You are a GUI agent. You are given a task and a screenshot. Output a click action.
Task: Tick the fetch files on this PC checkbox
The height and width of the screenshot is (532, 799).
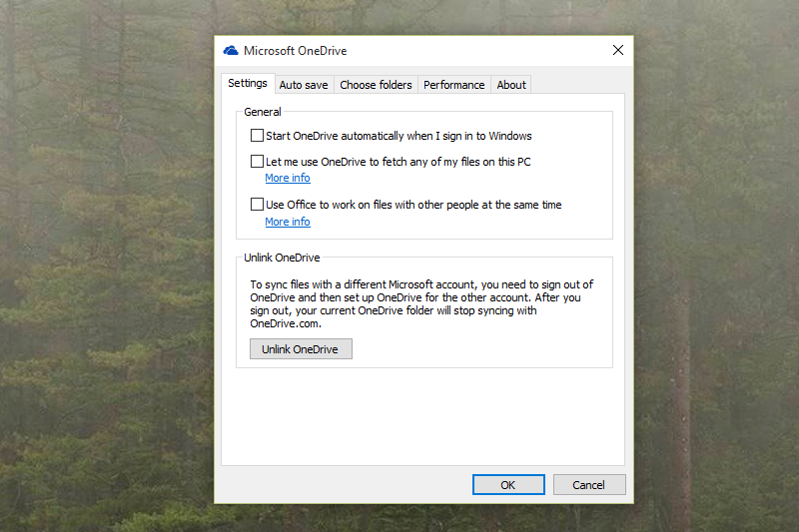pyautogui.click(x=257, y=162)
